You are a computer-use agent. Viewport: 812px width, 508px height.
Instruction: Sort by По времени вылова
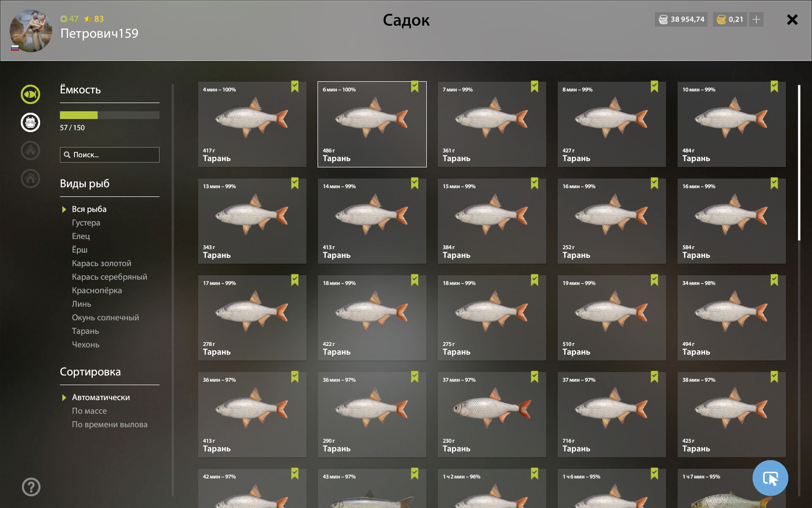click(x=110, y=424)
